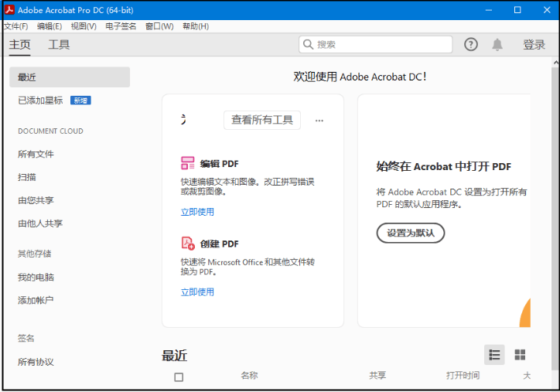Open 我的电脑 in the sidebar

coord(36,278)
